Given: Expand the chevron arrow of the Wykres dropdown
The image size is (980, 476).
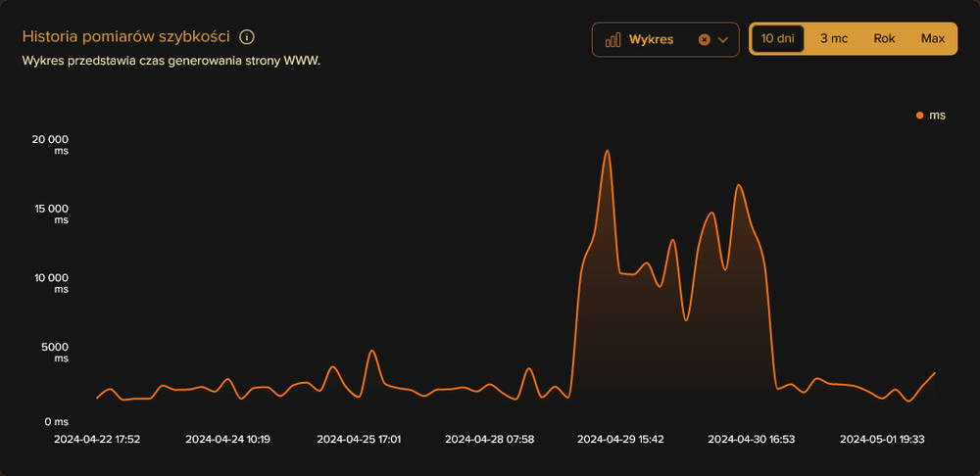Looking at the screenshot, I should click(x=723, y=40).
